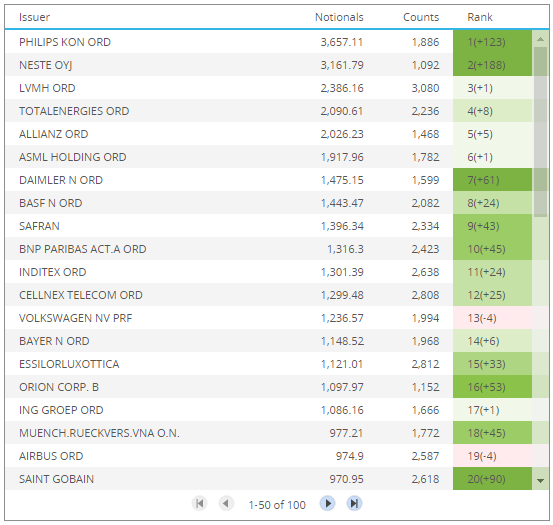Go to the next page of results

point(328,503)
